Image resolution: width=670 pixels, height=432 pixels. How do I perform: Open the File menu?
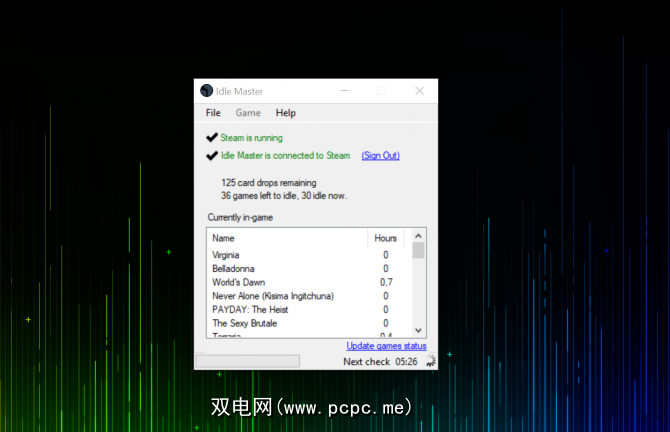click(213, 113)
